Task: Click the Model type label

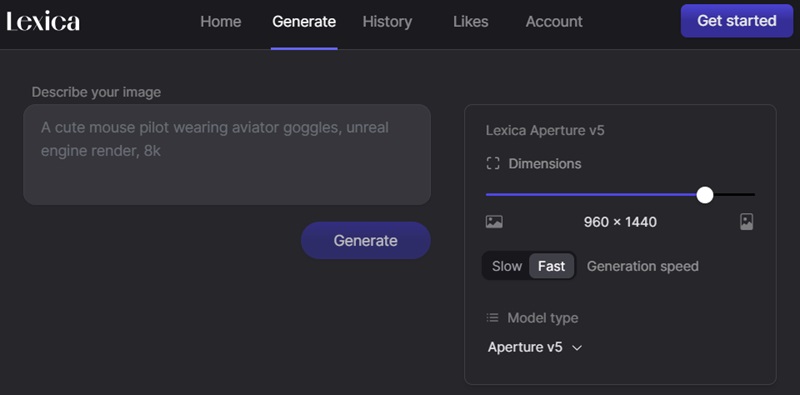Action: coord(543,318)
